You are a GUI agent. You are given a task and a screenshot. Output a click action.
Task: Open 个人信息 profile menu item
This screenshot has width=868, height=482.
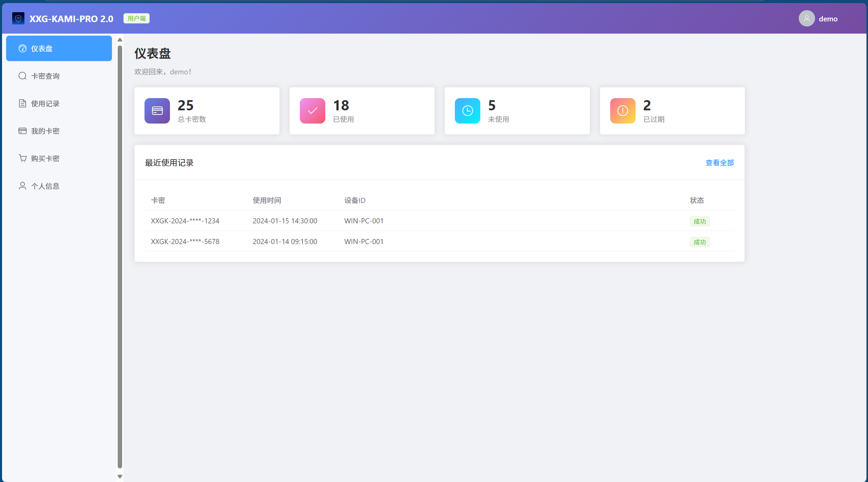click(45, 186)
